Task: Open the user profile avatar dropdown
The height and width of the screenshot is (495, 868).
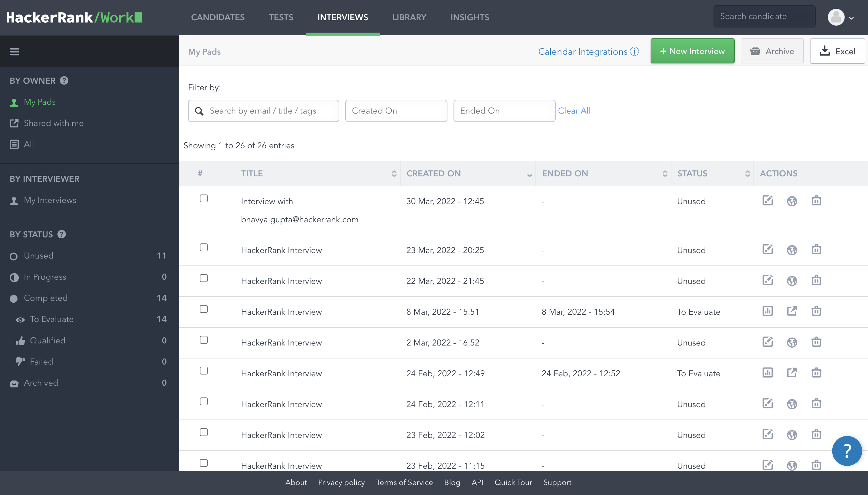Action: 841,17
